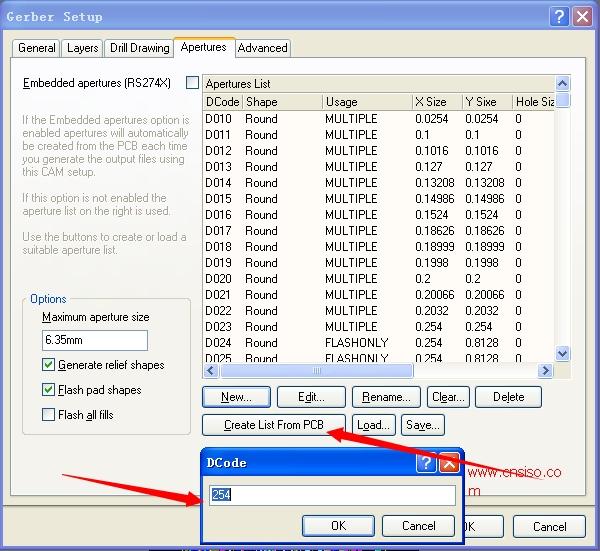600x551 pixels.
Task: Select the Apertures tab
Action: coord(204,47)
